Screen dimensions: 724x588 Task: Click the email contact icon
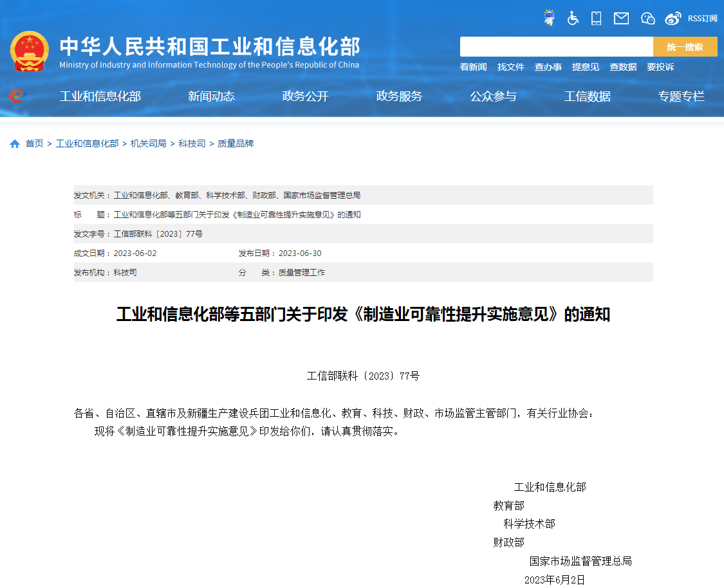click(620, 18)
